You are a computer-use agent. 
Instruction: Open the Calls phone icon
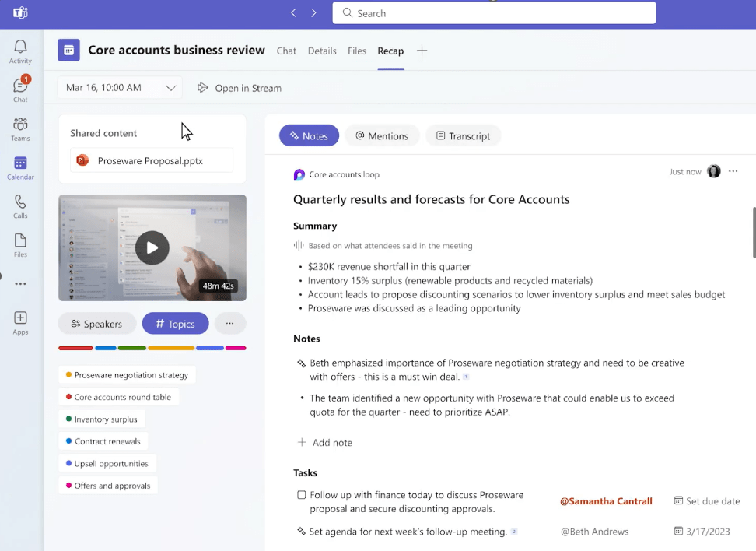click(x=20, y=206)
